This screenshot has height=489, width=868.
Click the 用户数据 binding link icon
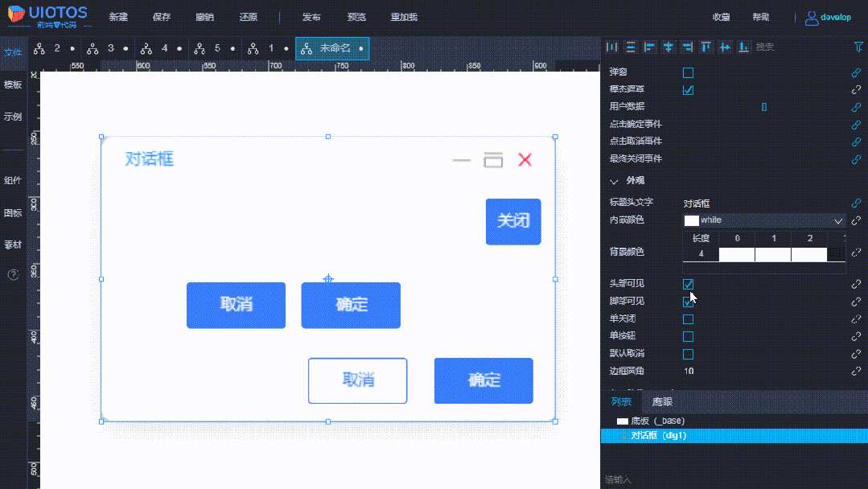click(855, 107)
